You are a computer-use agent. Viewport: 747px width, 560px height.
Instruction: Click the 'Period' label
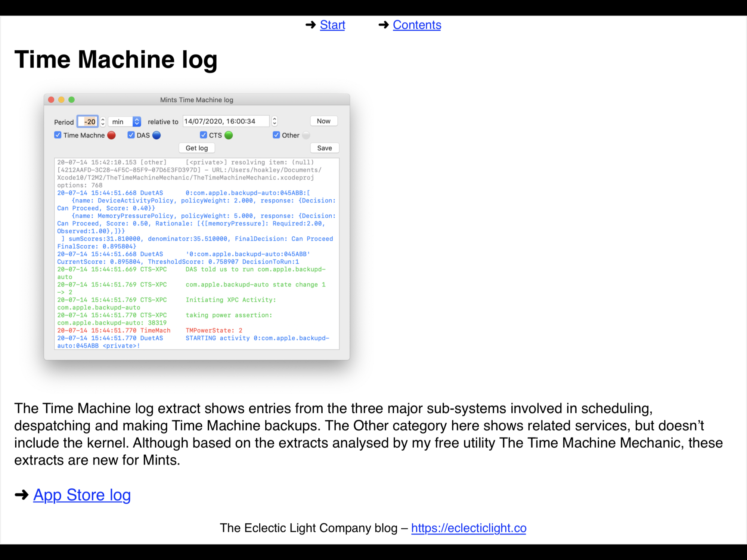pyautogui.click(x=64, y=122)
